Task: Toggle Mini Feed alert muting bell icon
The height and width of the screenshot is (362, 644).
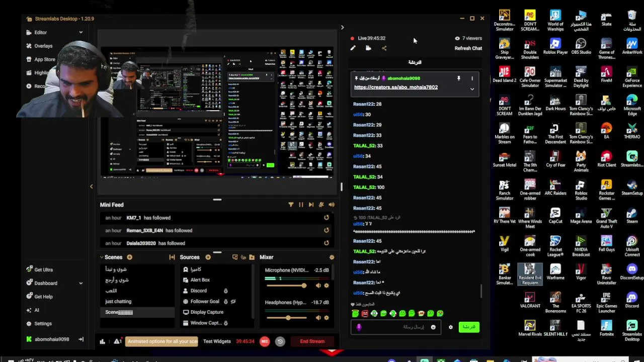Action: 321,205
